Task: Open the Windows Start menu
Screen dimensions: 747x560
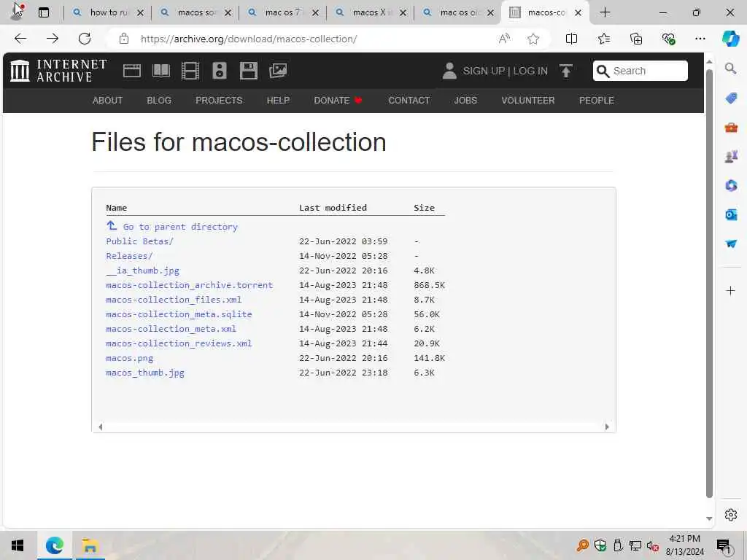Action: [18, 545]
